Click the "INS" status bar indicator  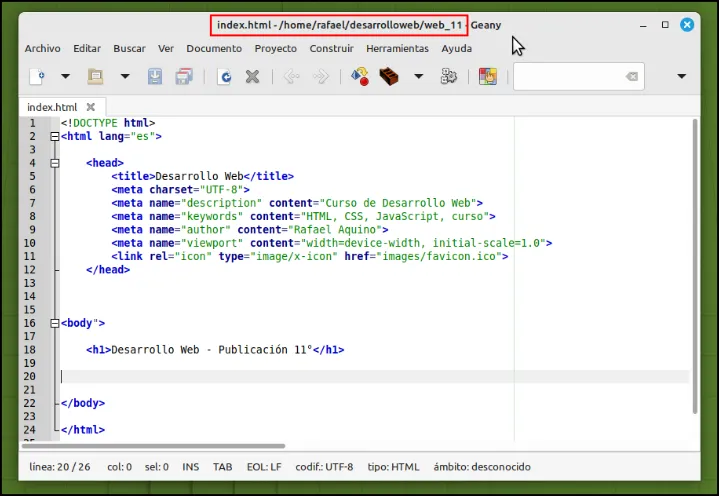click(191, 467)
